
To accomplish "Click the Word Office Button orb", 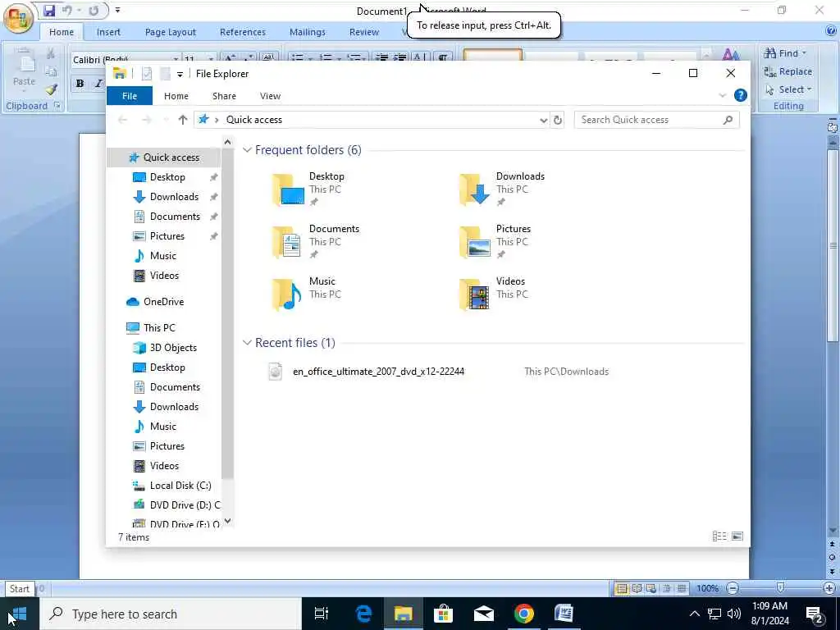I will point(18,18).
